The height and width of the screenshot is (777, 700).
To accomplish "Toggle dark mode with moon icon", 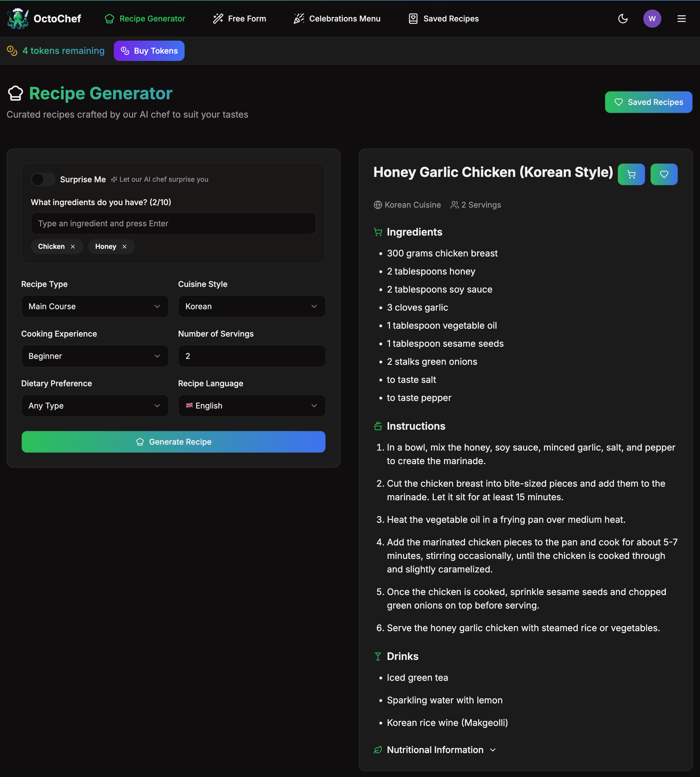I will pyautogui.click(x=622, y=18).
